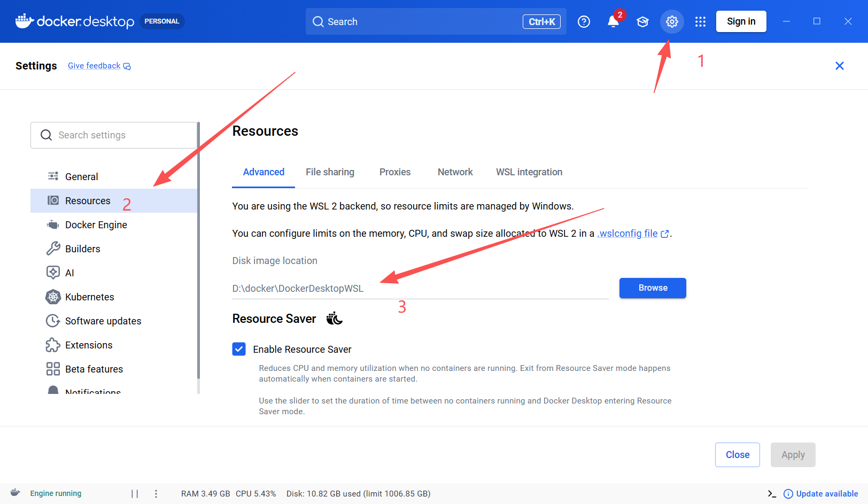Click the Extensions puzzle piece icon
This screenshot has width=868, height=504.
(x=53, y=345)
